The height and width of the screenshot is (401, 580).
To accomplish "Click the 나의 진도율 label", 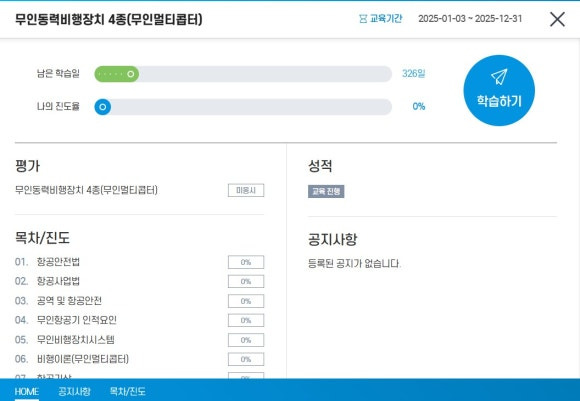I will pos(58,107).
